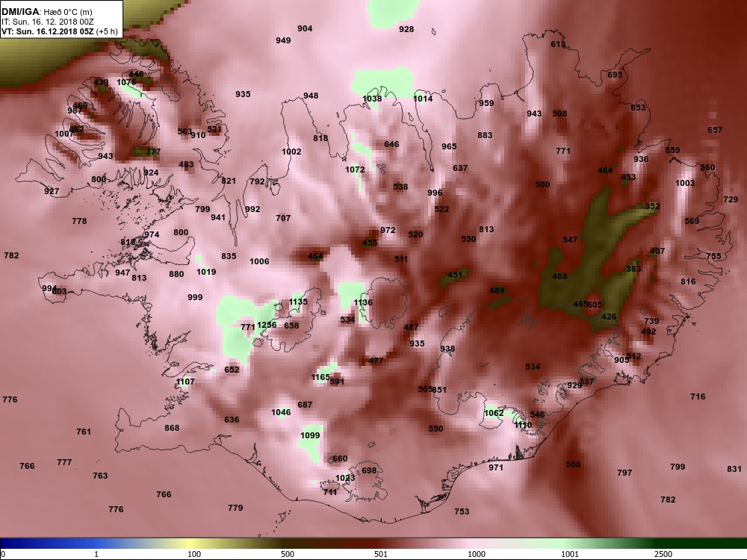The image size is (747, 560).
Task: Click the 'DMI/IGA: Hæð 0°C (m)' title text
Action: (x=46, y=11)
